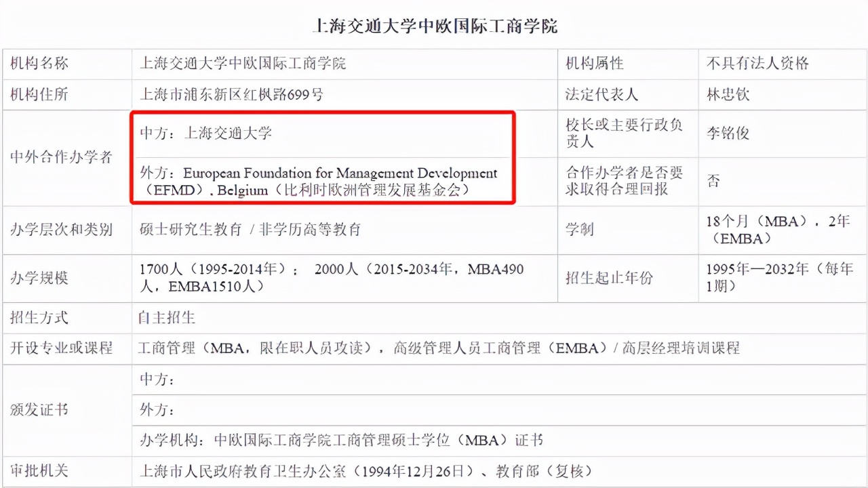Screen dimensions: 868x488
Task: Click the 办学机构 MBA certificate text
Action: pos(341,441)
